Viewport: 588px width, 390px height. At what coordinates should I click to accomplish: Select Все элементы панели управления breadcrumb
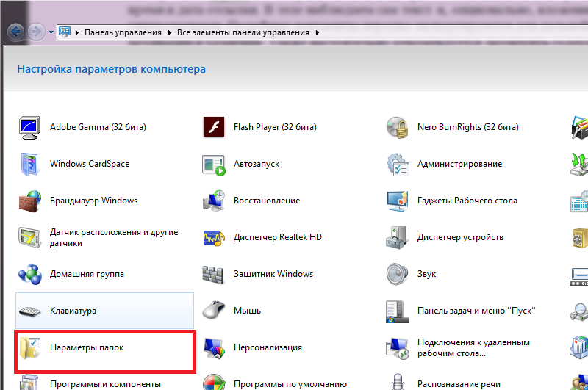pos(243,32)
